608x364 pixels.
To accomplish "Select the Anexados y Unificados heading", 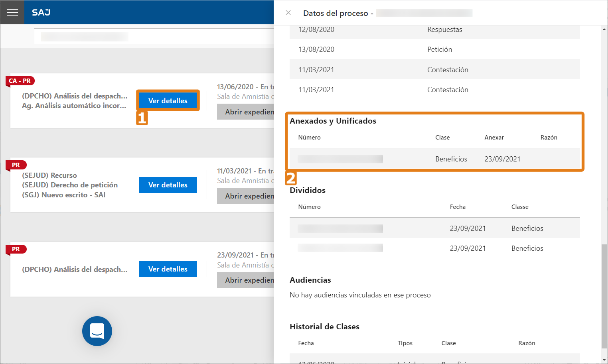I will [x=333, y=121].
